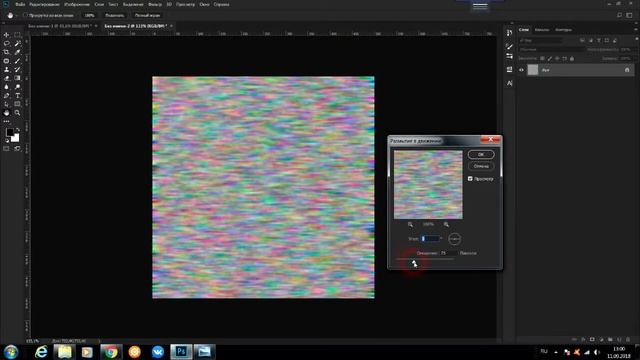The width and height of the screenshot is (640, 360).
Task: Open the Character panel icon
Action: click(509, 83)
